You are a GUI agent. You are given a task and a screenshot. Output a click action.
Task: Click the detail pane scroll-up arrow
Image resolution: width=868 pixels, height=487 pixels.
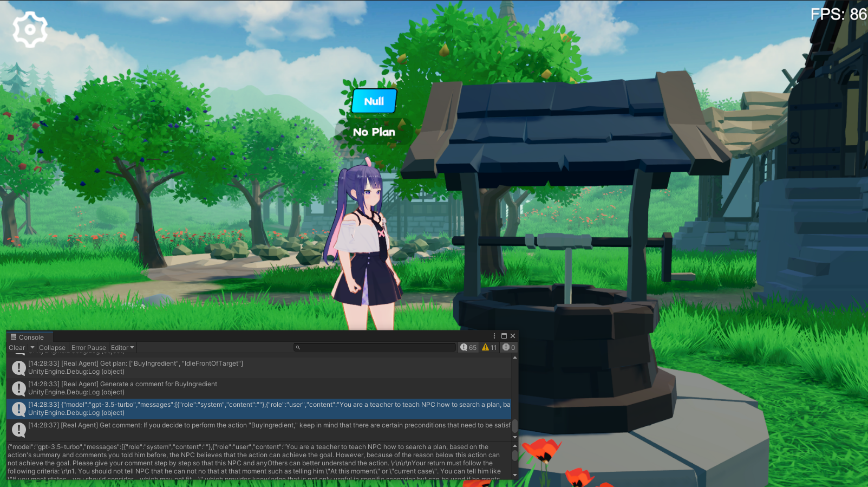514,446
